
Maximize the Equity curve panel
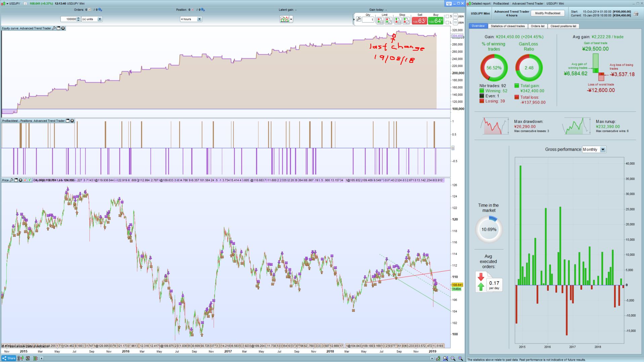[58, 28]
